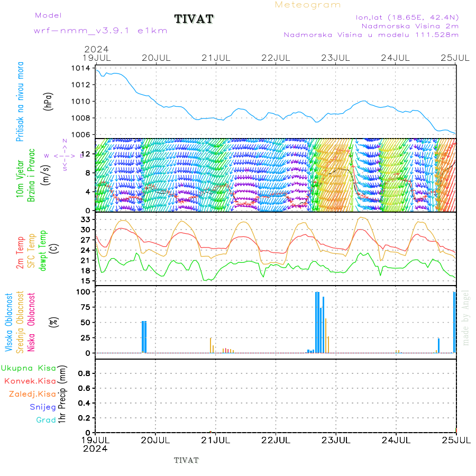The image size is (476, 476).
Task: Click the 21 temperature tick value
Action: (x=86, y=260)
